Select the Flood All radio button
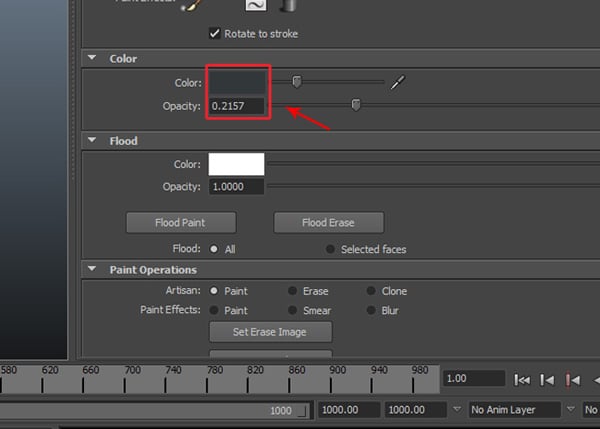This screenshot has height=429, width=600. pyautogui.click(x=213, y=249)
